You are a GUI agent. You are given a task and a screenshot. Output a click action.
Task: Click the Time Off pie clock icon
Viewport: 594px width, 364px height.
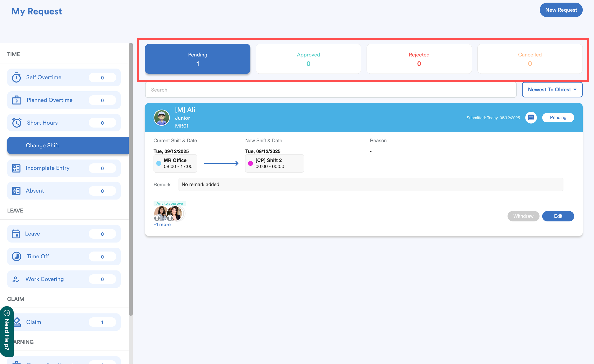pyautogui.click(x=16, y=256)
